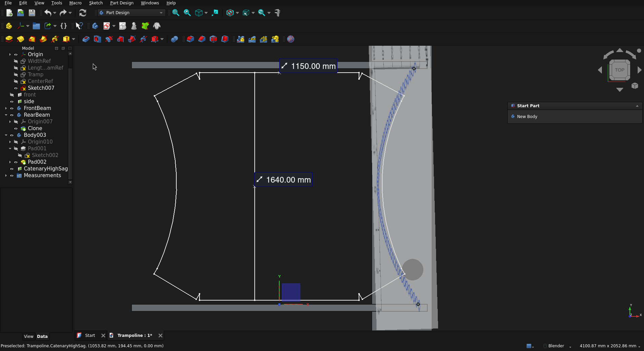
Task: Open the Sketch menu
Action: [96, 3]
